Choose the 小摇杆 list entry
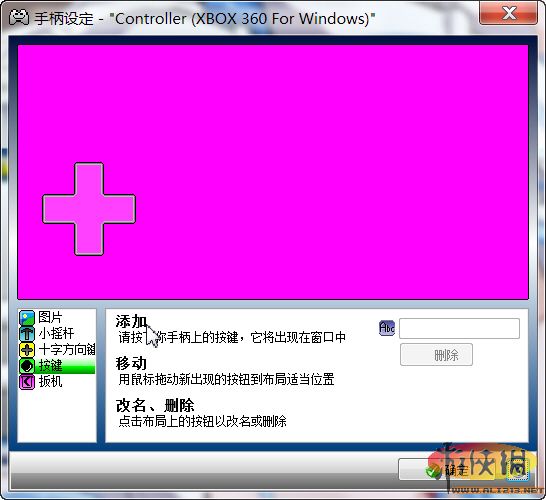 [57, 334]
